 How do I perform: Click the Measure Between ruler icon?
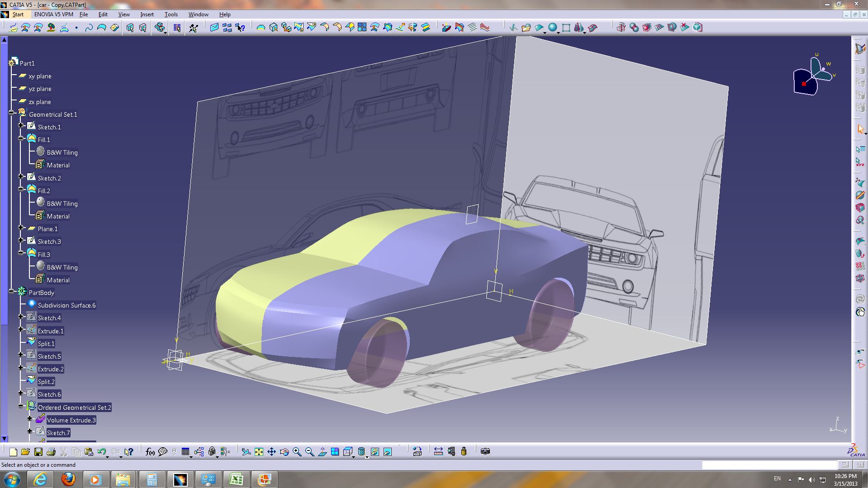click(438, 451)
